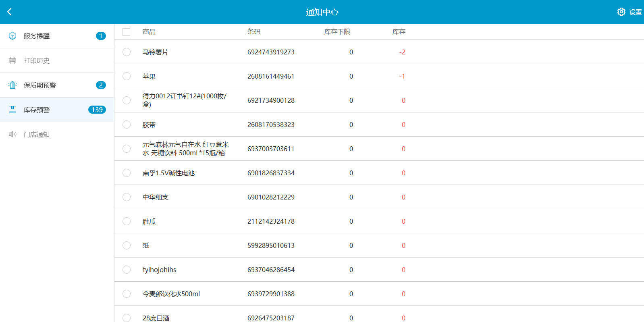Select the radio button for 胜瓜
Image resolution: width=644 pixels, height=322 pixels.
127,221
